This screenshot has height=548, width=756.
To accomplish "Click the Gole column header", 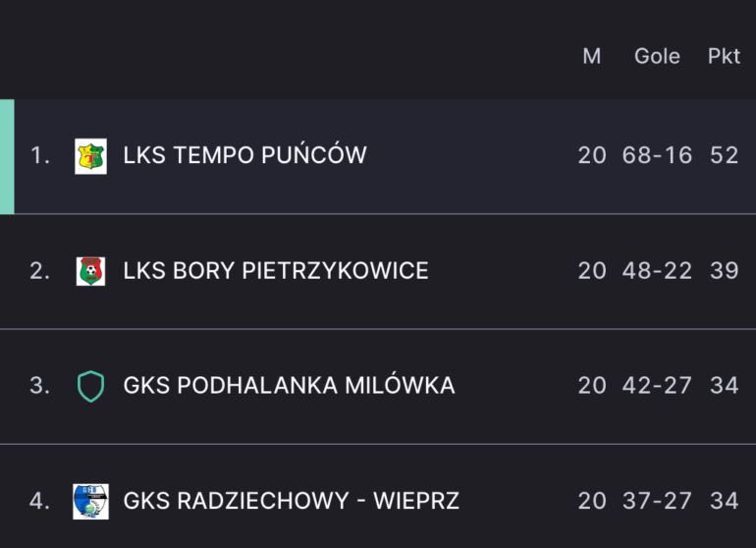I will [x=657, y=56].
